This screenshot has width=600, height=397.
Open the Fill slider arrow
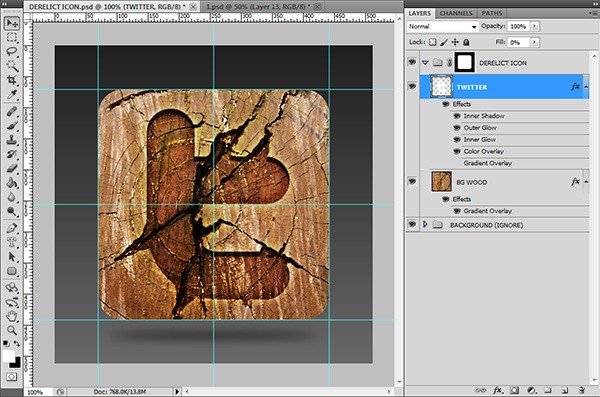[x=535, y=42]
